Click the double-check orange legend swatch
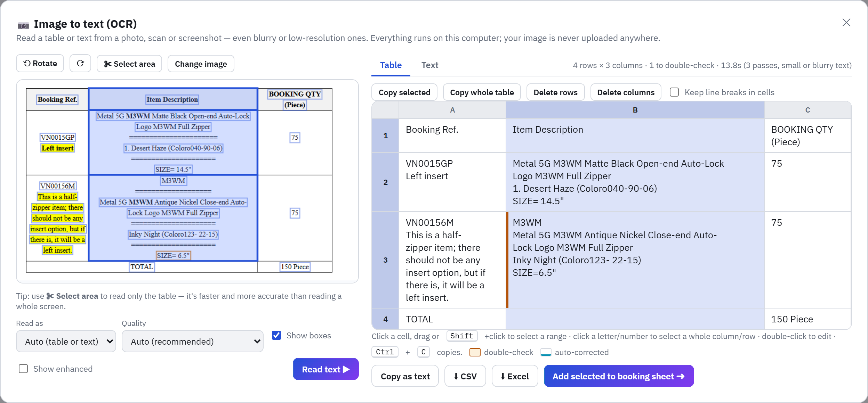 pyautogui.click(x=475, y=352)
